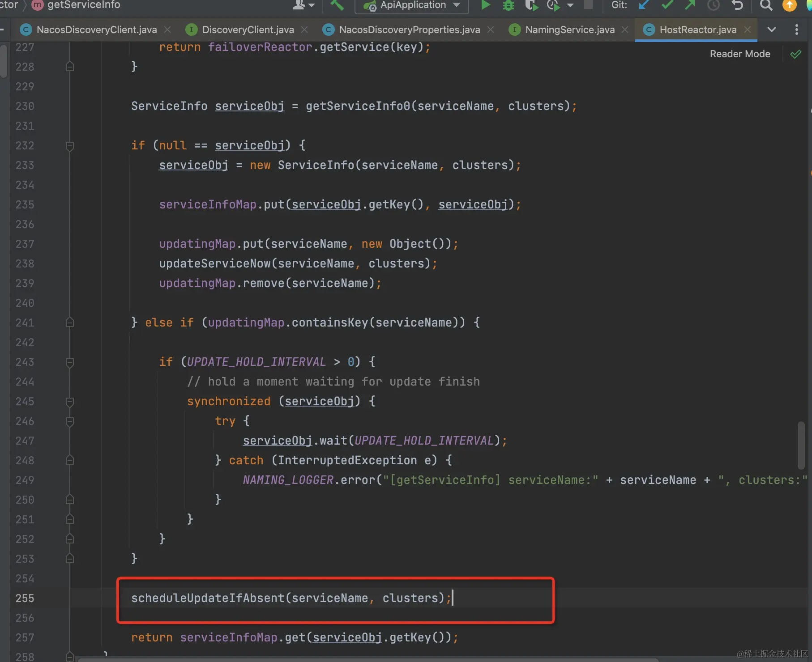Screen dimensions: 812x662
Task: Click the Build Project hammer icon
Action: (x=337, y=5)
